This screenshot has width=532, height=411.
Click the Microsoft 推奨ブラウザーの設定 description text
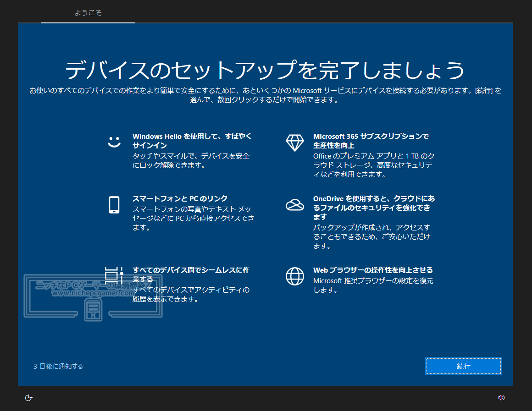pyautogui.click(x=373, y=285)
